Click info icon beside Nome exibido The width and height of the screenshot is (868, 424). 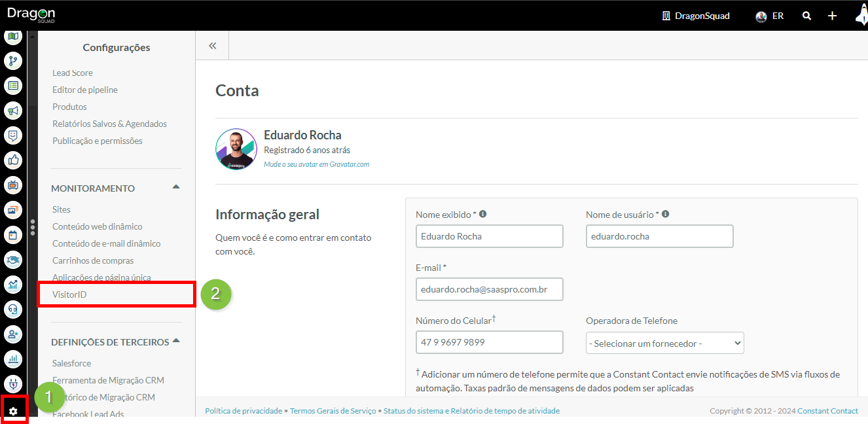[483, 214]
